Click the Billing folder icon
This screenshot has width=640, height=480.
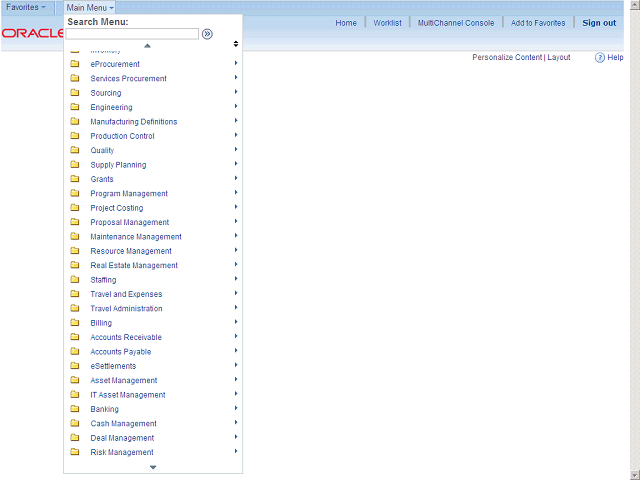pos(75,322)
